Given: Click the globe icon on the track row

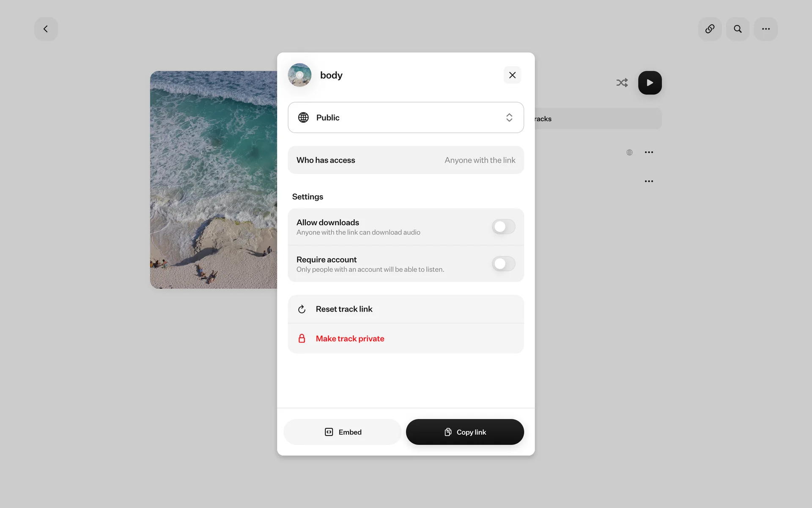Looking at the screenshot, I should tap(629, 152).
